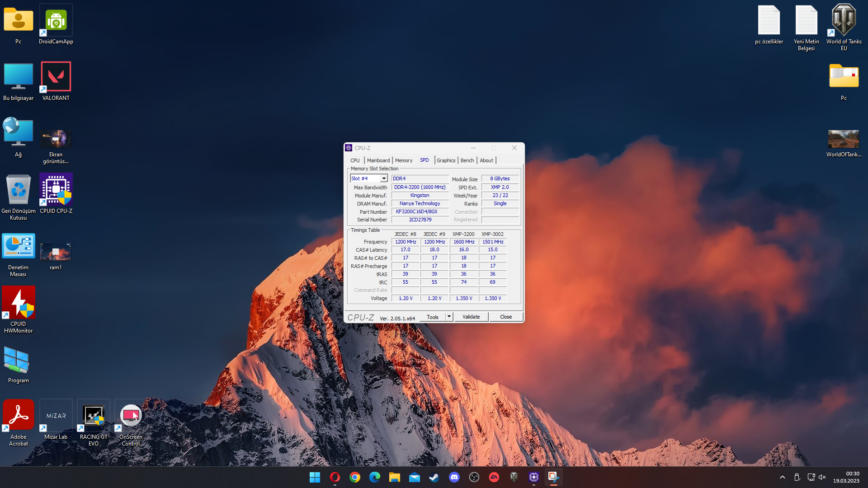Open the OnScreen Control desktop shortcut
The height and width of the screenshot is (488, 868).
click(131, 416)
